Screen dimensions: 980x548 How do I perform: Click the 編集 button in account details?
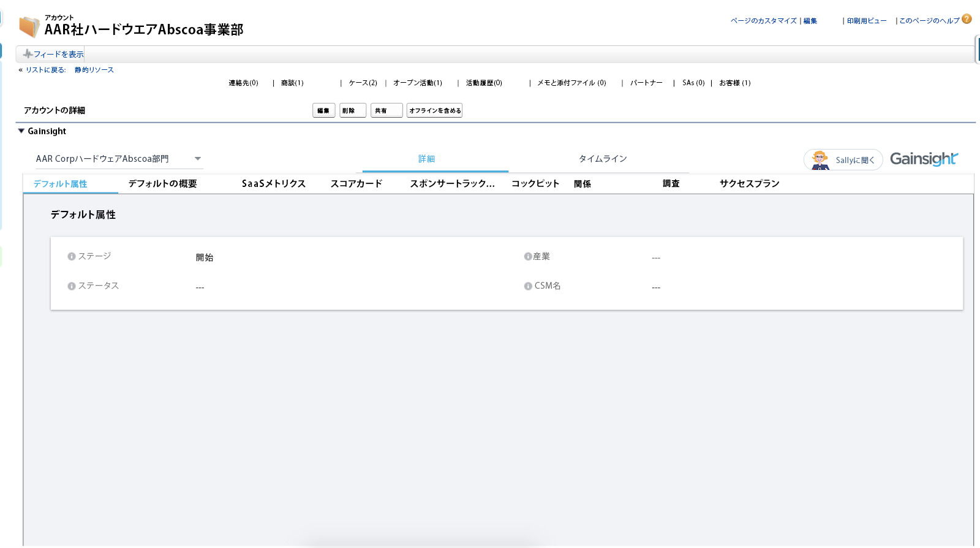(x=324, y=110)
